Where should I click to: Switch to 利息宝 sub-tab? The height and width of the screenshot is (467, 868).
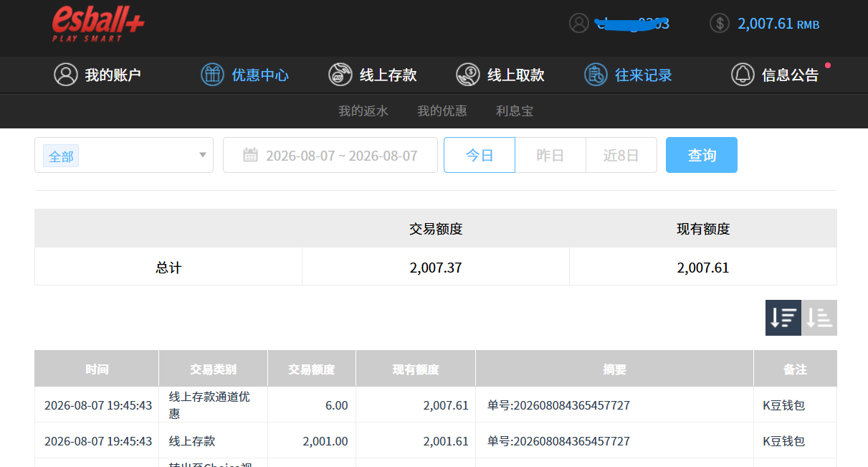pos(515,111)
